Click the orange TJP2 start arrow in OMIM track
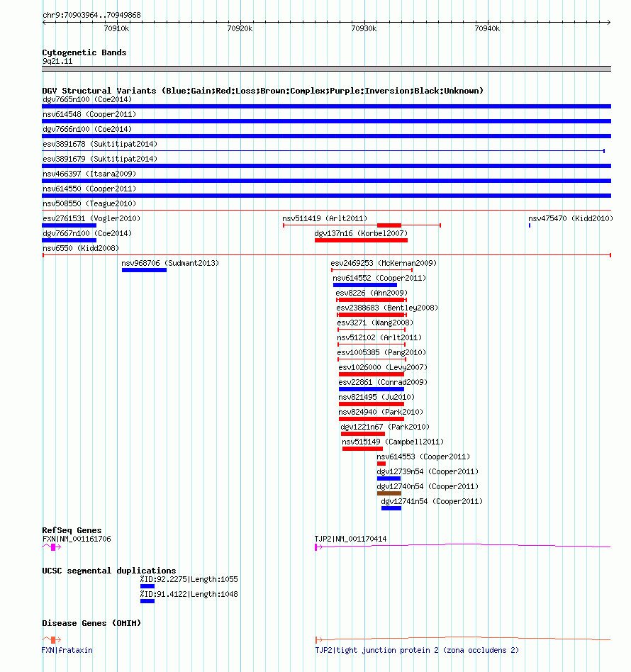Screen dimensions: 631x672 coord(318,640)
